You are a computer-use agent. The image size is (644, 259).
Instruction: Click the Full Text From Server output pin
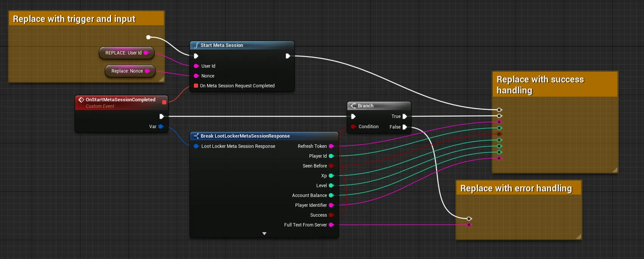(x=331, y=225)
